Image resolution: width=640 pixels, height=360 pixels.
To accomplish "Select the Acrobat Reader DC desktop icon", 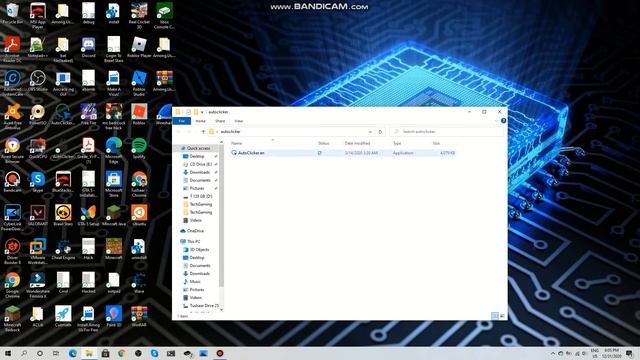I will (12, 50).
